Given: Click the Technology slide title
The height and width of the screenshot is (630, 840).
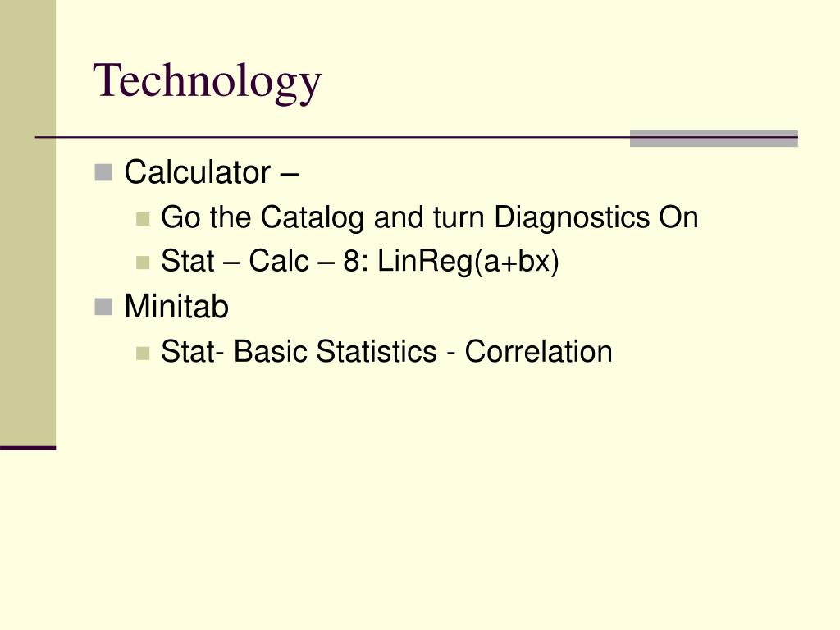Looking at the screenshot, I should pos(208,82).
